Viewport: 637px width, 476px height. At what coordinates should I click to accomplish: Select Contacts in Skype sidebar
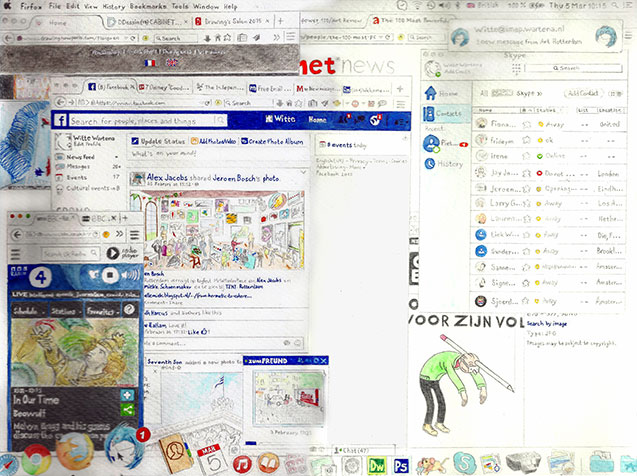(444, 113)
